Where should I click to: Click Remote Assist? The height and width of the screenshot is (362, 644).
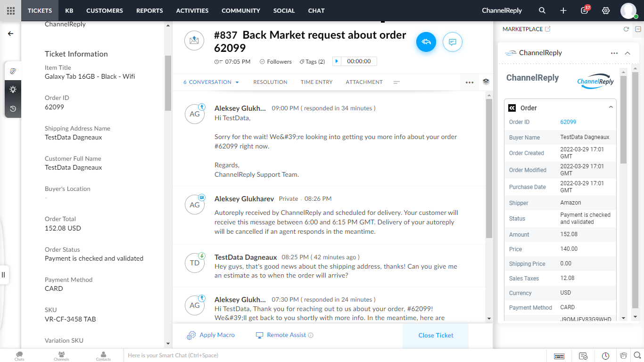(281, 335)
